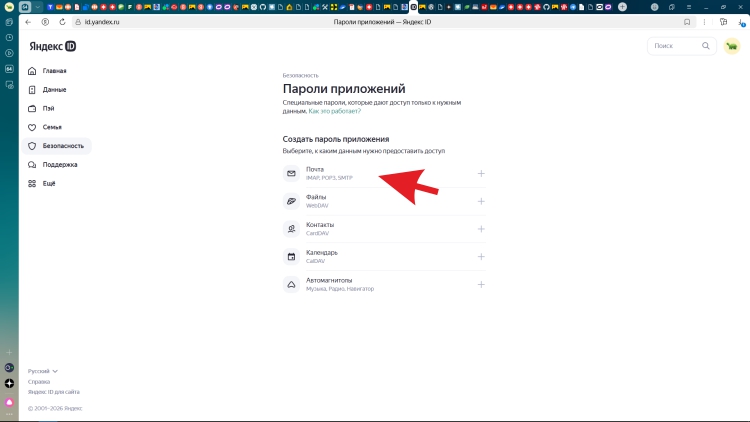Open the extensions icon in the toolbar
The image size is (750, 422).
723,22
